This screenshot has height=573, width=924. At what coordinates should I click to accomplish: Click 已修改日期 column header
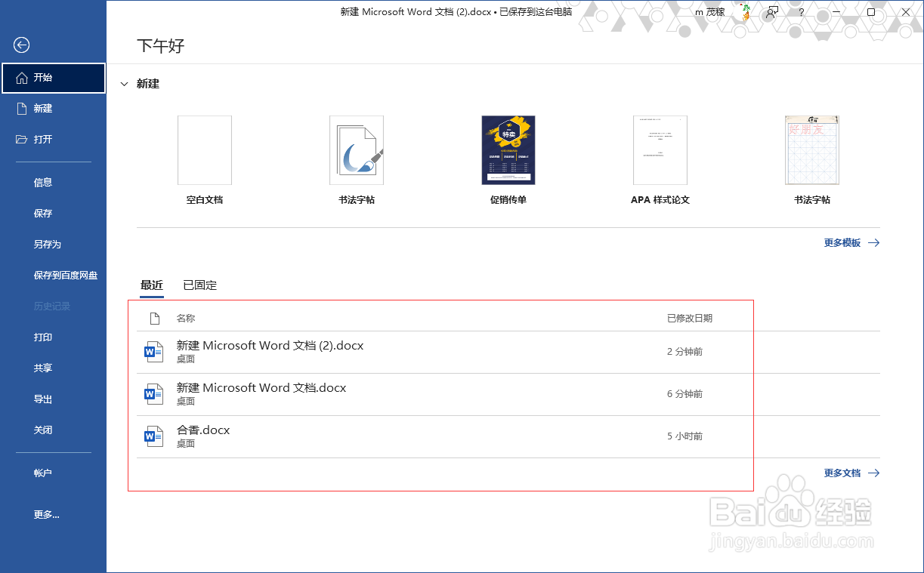tap(690, 319)
